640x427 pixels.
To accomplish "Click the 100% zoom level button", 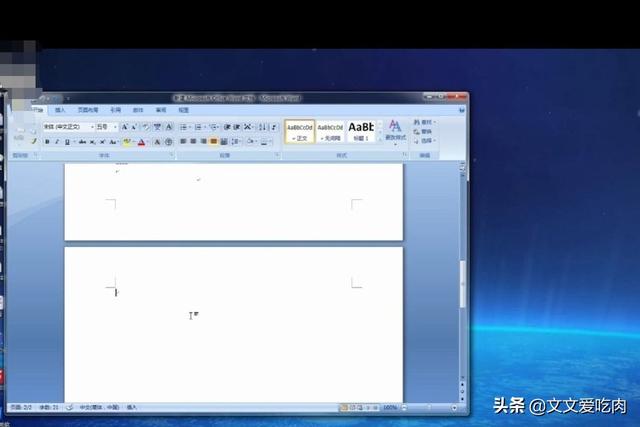I will click(391, 407).
